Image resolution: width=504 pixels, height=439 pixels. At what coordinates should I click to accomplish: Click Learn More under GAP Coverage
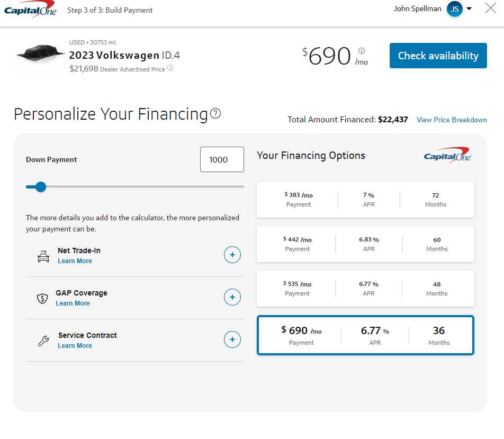(x=73, y=303)
